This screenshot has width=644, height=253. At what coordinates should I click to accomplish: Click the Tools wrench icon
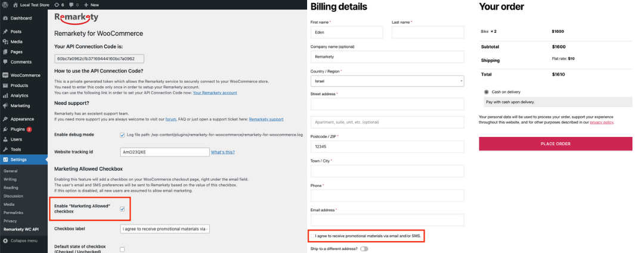[5, 149]
